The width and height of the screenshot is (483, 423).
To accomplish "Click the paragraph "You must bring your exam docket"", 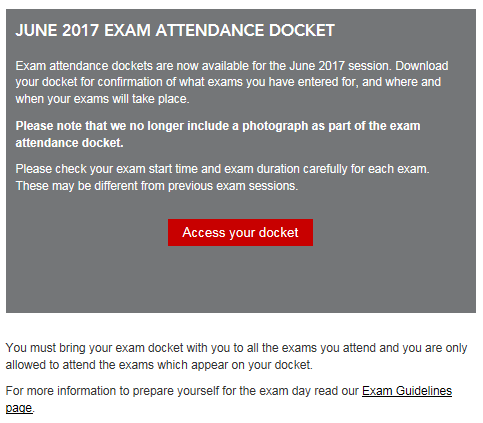I will point(236,356).
